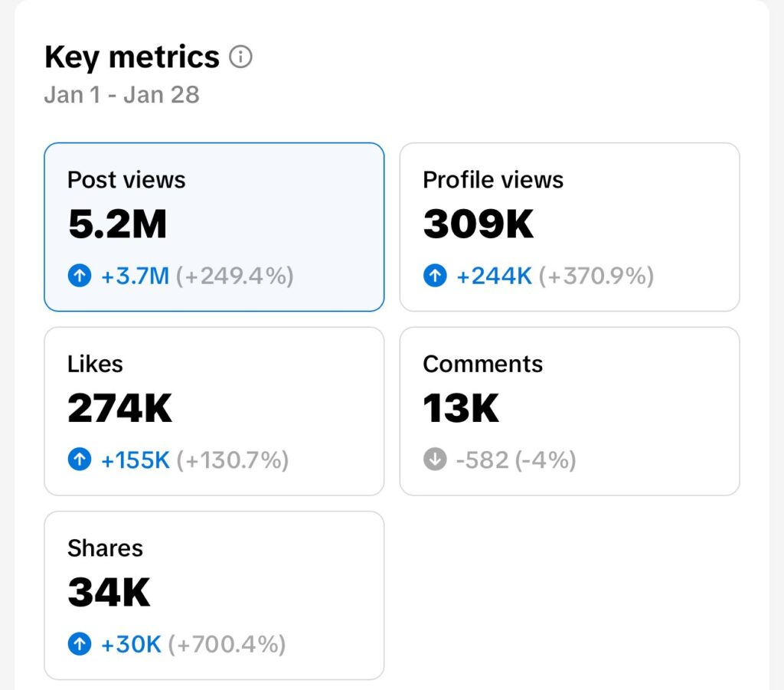Viewport: 784px width, 690px height.
Task: Click the Post views up-arrow icon
Action: (x=80, y=276)
